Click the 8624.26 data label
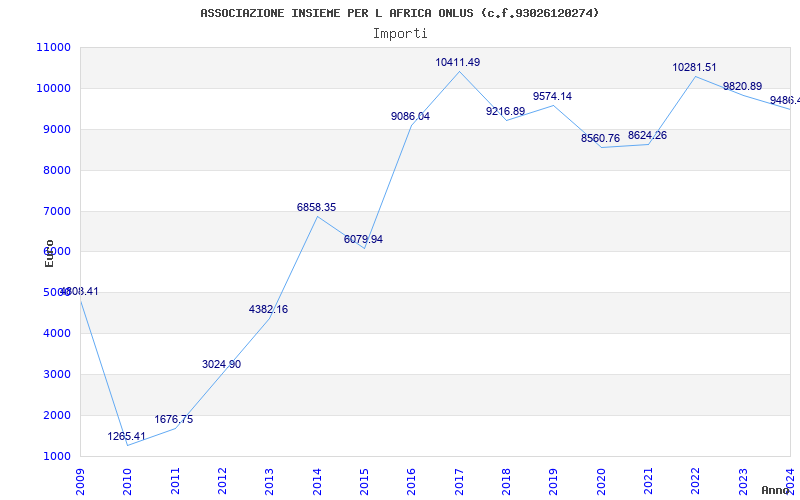Screen dimensions: 800x500 [647, 135]
